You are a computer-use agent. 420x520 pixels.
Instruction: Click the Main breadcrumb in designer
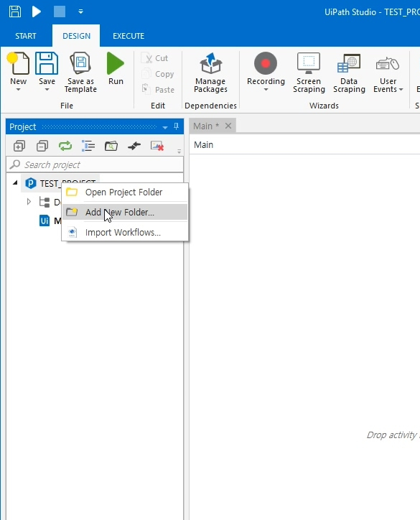click(203, 145)
